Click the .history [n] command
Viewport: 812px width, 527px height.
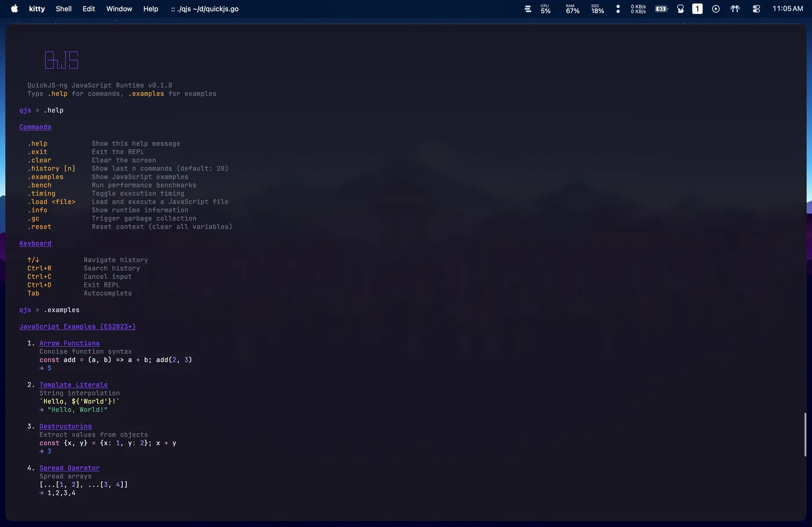coord(52,169)
